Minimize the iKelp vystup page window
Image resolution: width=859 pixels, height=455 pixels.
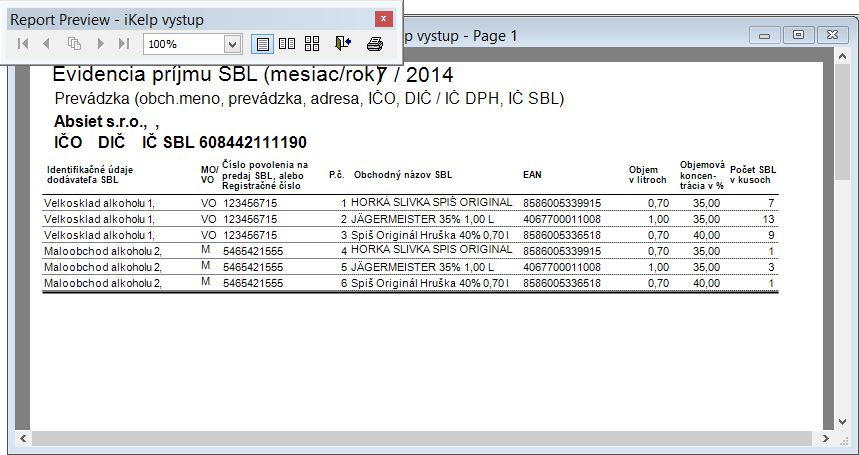click(x=768, y=35)
